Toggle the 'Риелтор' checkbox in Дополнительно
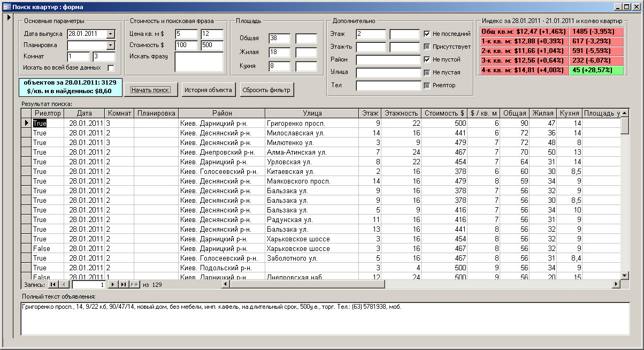The height and width of the screenshot is (350, 644). point(427,85)
